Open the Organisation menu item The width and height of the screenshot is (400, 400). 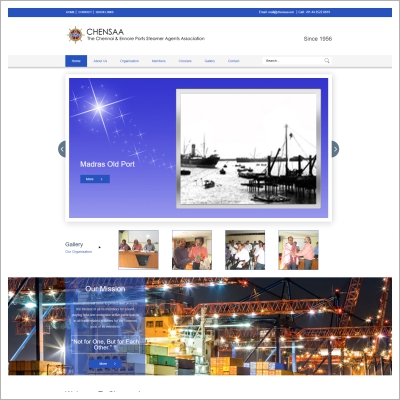[129, 61]
